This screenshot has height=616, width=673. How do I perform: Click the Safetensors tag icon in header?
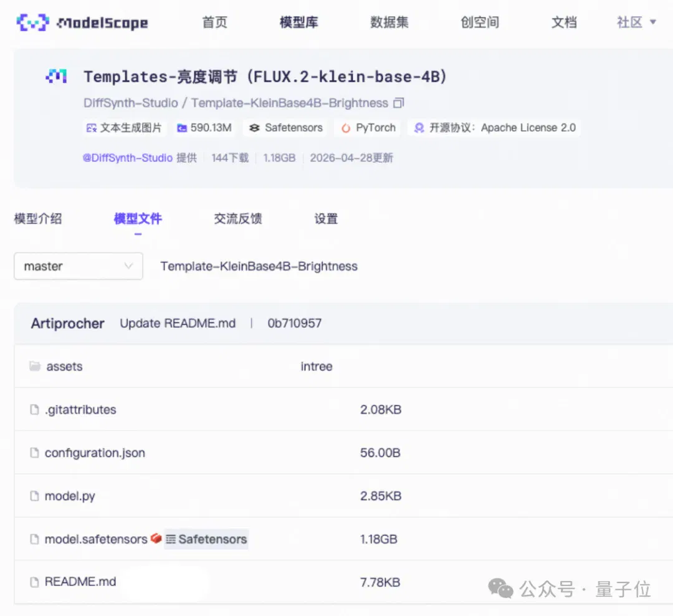(x=254, y=128)
